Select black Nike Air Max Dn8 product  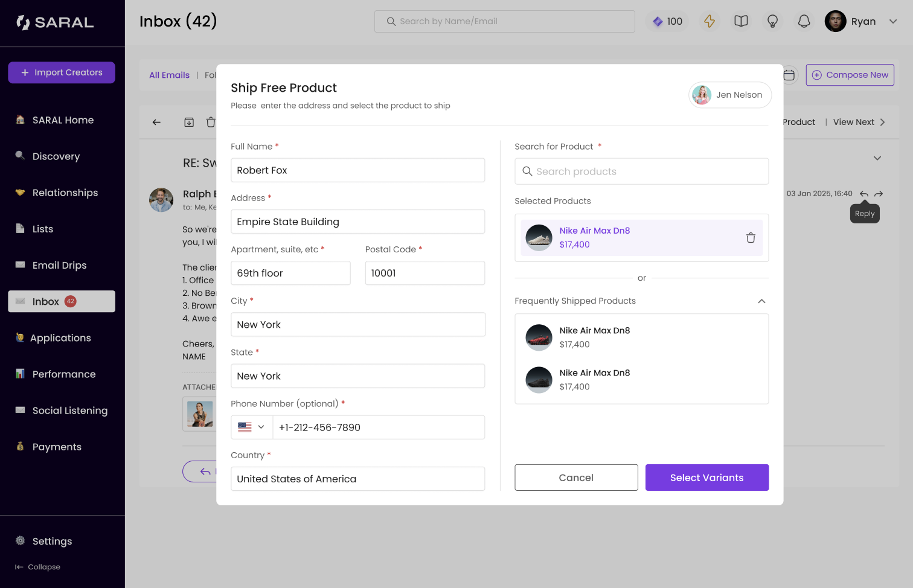point(641,380)
